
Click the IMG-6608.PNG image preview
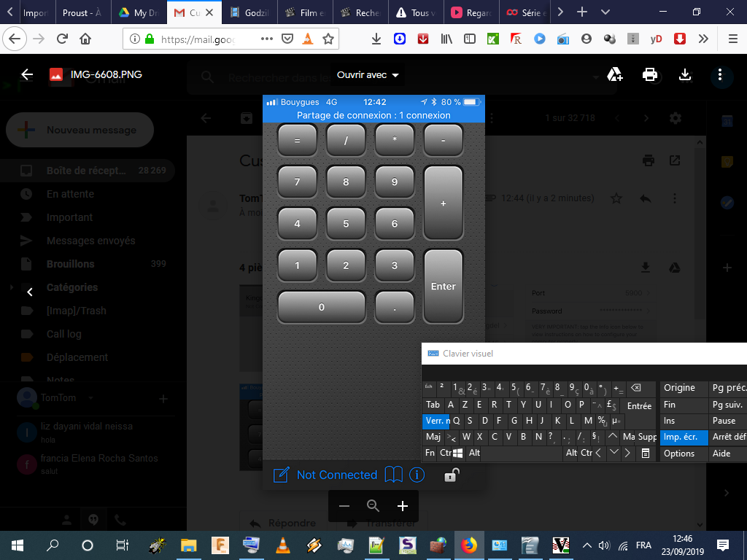coord(373,292)
